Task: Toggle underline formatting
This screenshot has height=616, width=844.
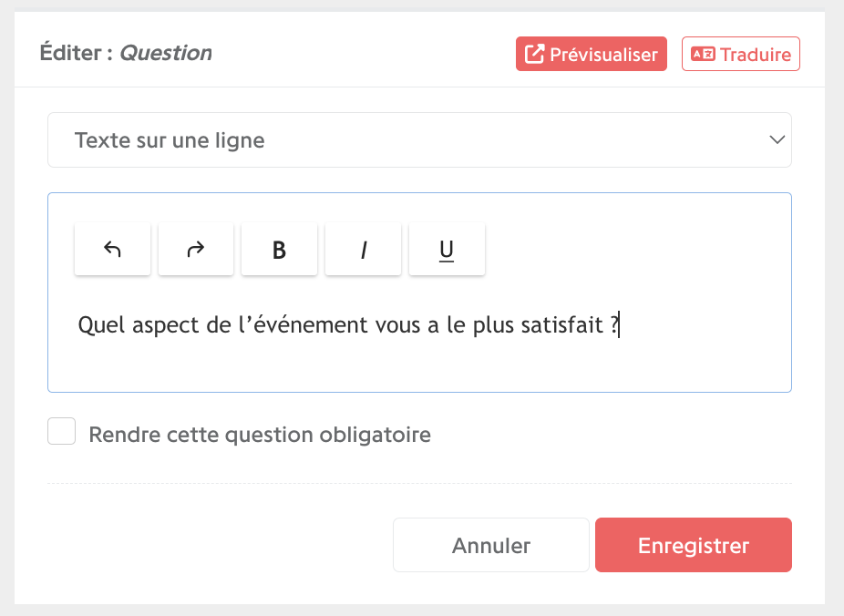Action: tap(447, 249)
